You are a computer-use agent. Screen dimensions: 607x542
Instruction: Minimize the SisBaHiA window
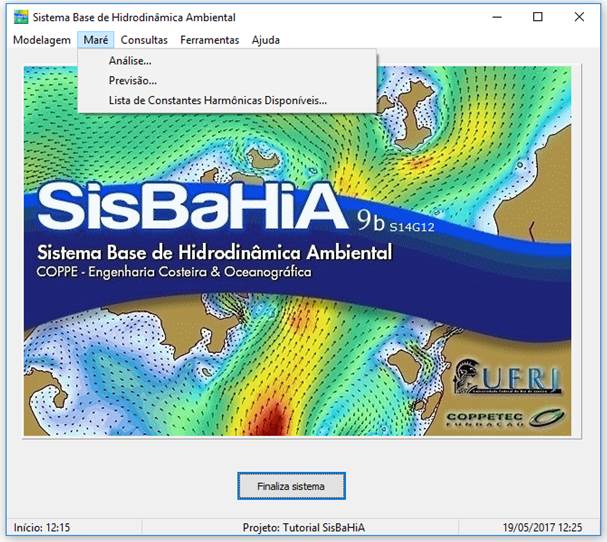497,17
